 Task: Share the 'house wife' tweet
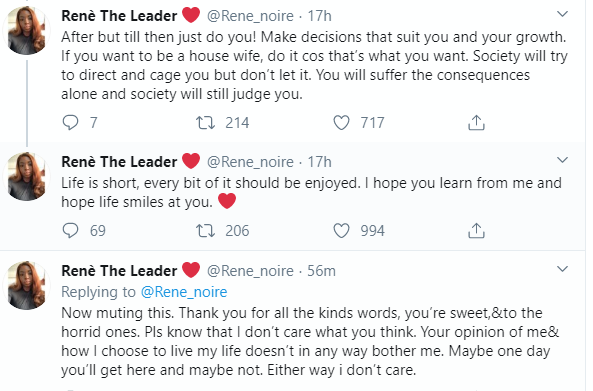[x=476, y=123]
